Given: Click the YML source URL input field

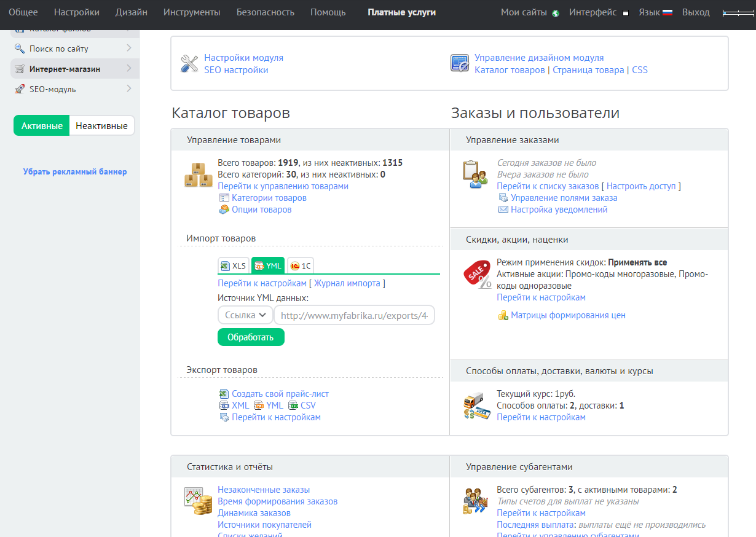Looking at the screenshot, I should pyautogui.click(x=354, y=315).
